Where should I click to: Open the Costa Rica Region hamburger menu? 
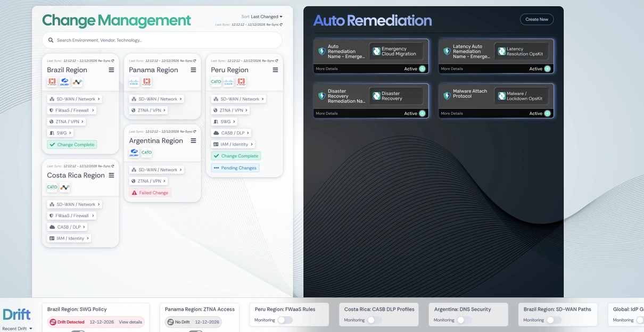(x=111, y=175)
